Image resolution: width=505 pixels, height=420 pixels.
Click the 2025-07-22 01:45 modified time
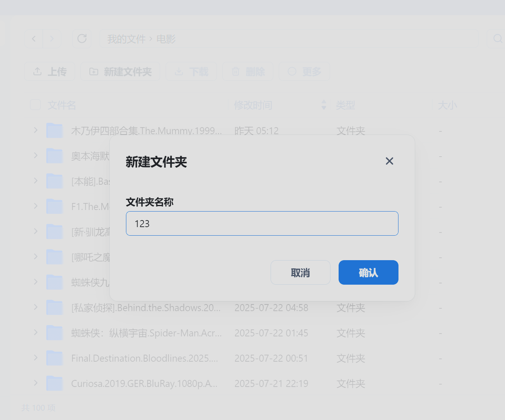pyautogui.click(x=271, y=333)
